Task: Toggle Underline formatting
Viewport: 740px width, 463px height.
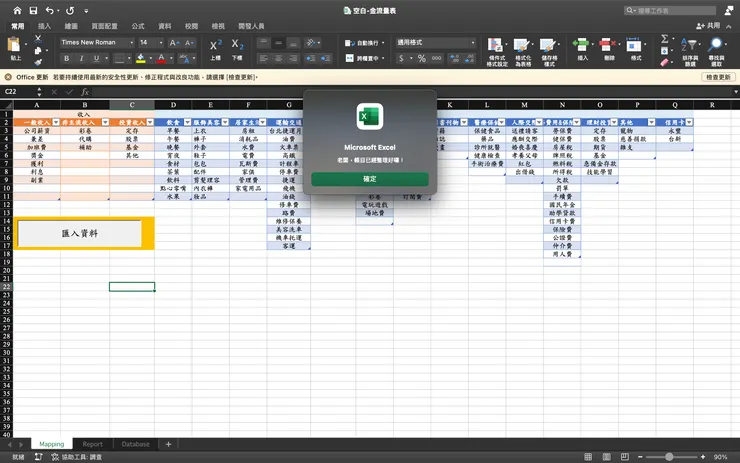Action: click(95, 59)
